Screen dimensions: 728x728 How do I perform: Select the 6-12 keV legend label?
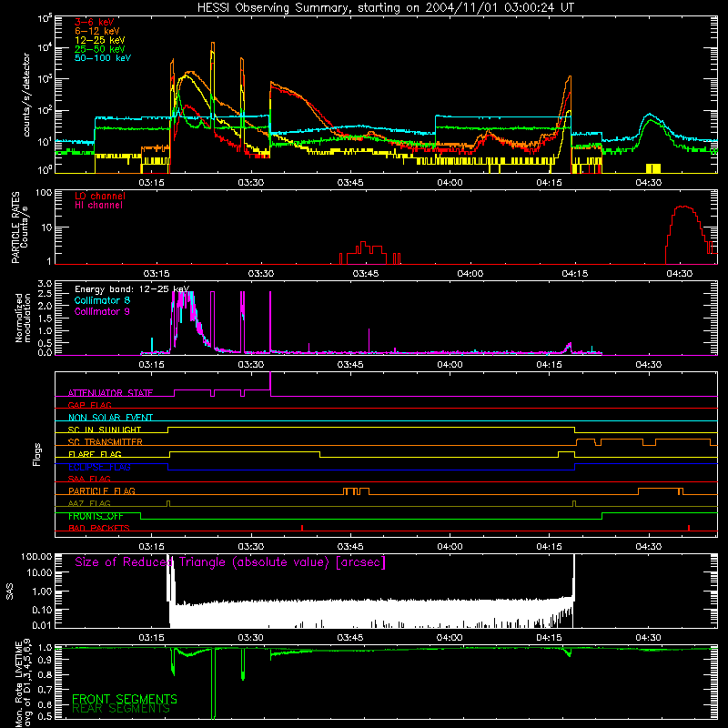pos(97,31)
